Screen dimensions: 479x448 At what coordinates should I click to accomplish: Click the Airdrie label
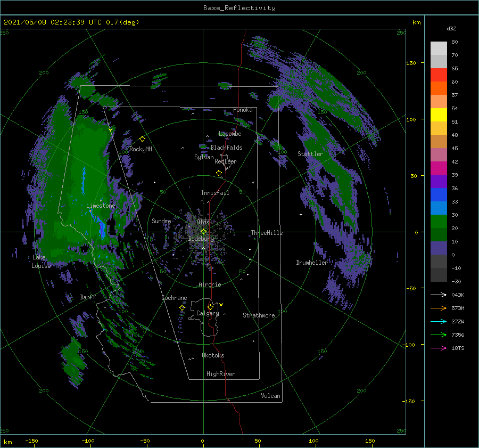point(210,284)
